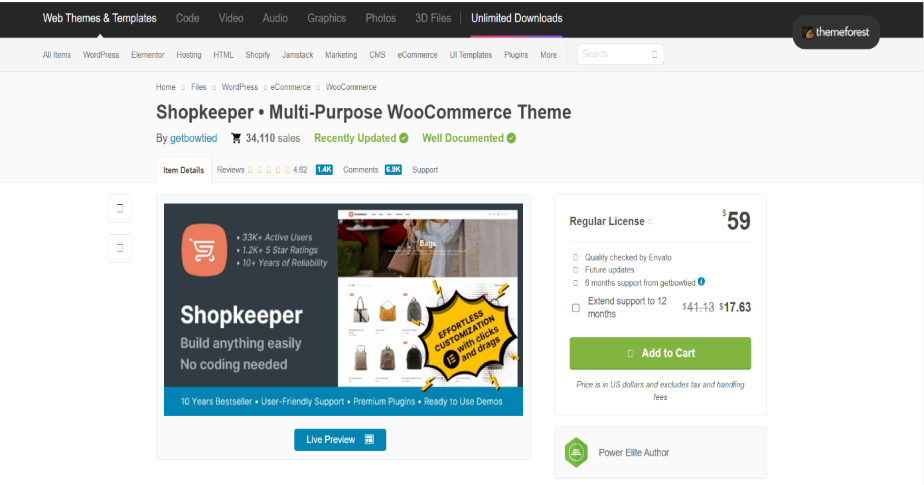Select the WordPress category menu item
924x485 pixels.
pos(101,55)
